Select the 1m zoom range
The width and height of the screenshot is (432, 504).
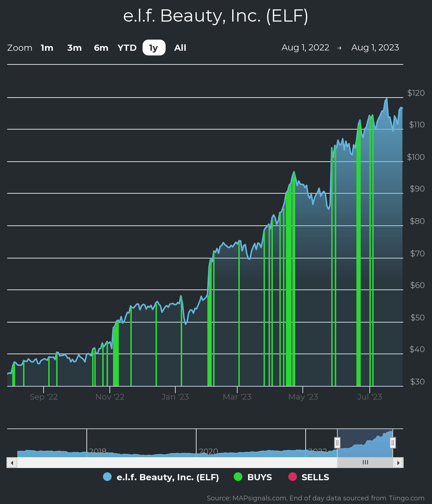pyautogui.click(x=47, y=48)
